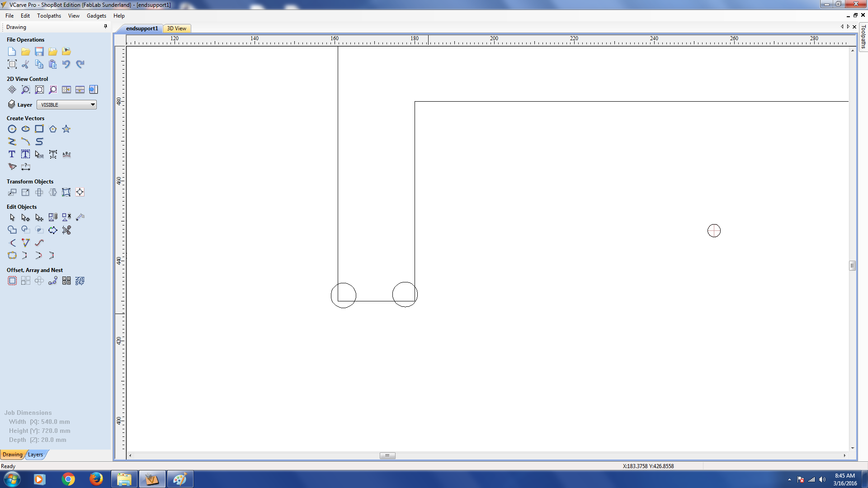
Task: Open Interactive Trim scissors tool
Action: point(66,230)
